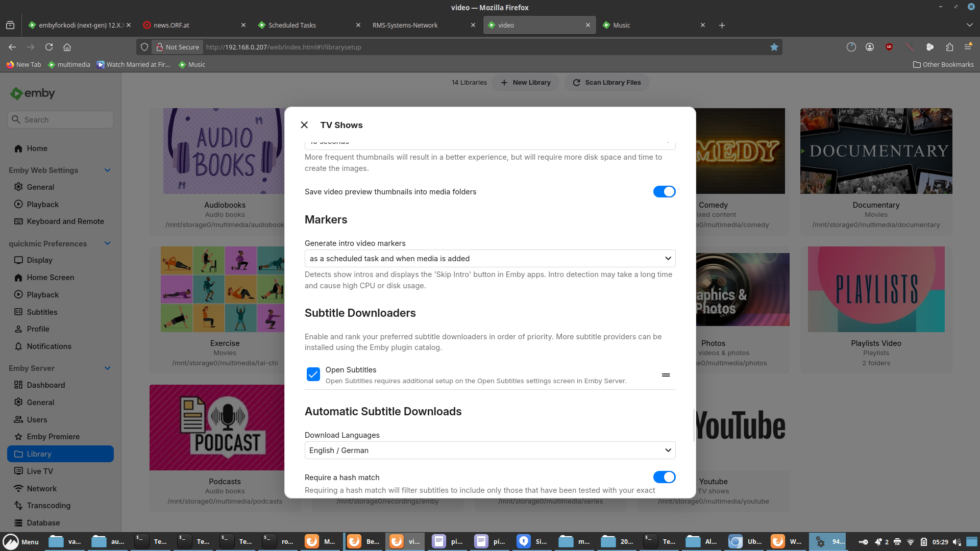Click the Network wifi icon
Viewport: 980px width, 551px height.
(18, 489)
